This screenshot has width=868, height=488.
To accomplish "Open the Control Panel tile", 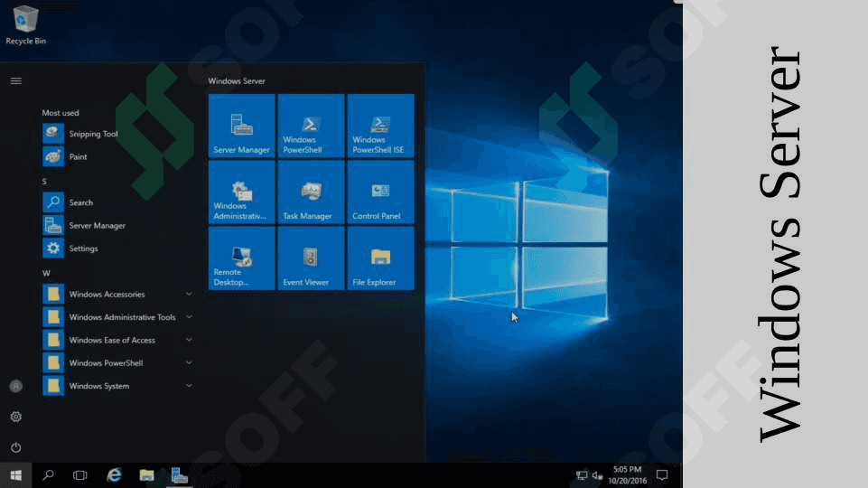I will [380, 192].
